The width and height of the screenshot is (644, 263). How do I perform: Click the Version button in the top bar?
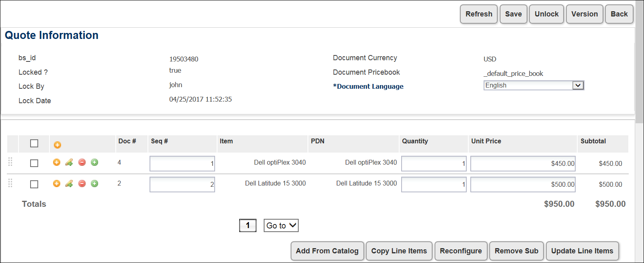pos(585,14)
